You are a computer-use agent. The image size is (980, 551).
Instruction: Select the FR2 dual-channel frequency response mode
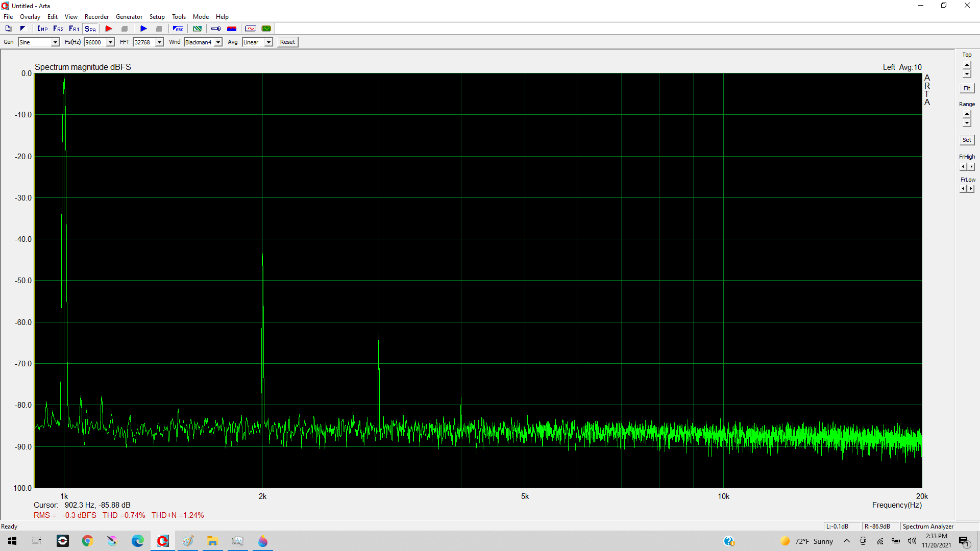pos(58,29)
